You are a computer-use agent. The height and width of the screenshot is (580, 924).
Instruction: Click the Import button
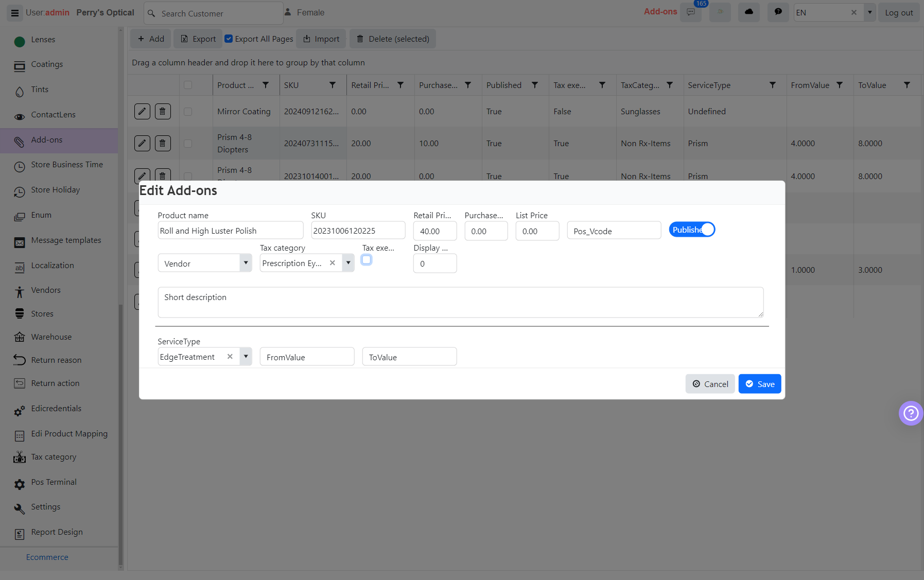[321, 39]
